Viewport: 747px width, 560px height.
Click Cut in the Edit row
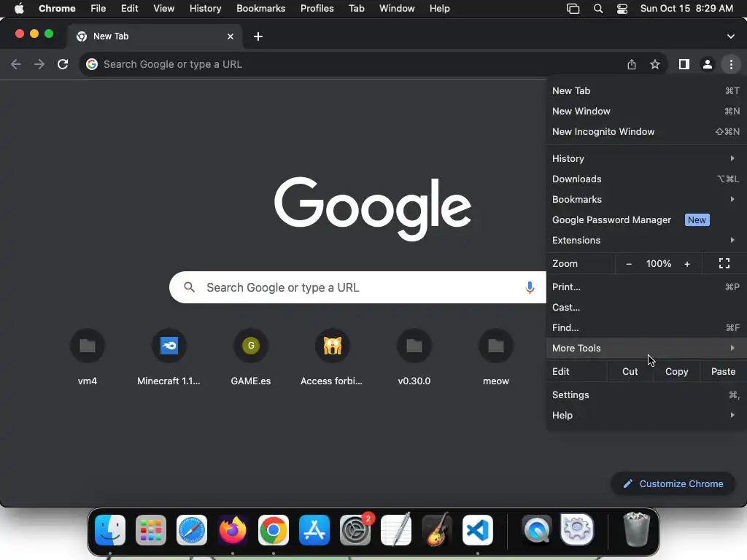tap(630, 371)
